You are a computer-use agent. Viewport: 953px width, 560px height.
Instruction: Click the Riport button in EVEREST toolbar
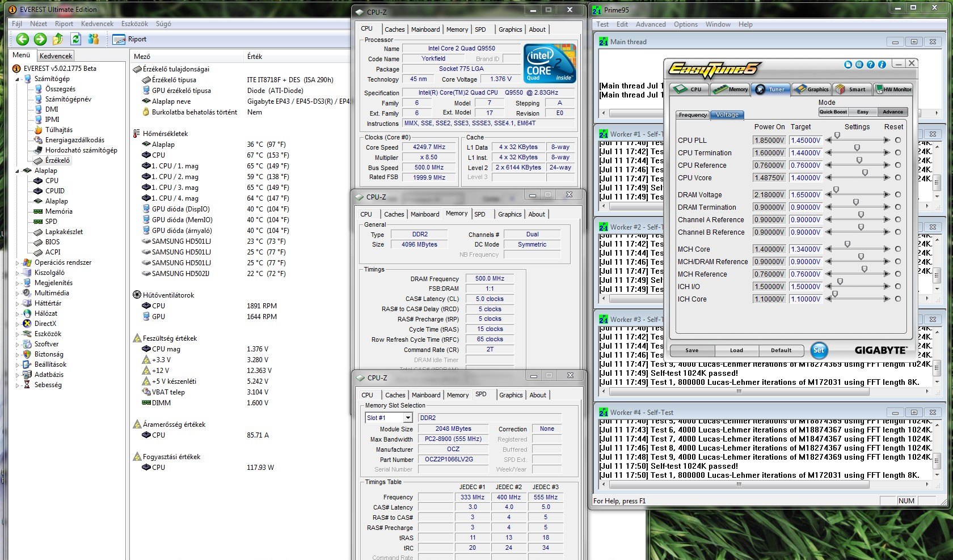click(x=130, y=39)
